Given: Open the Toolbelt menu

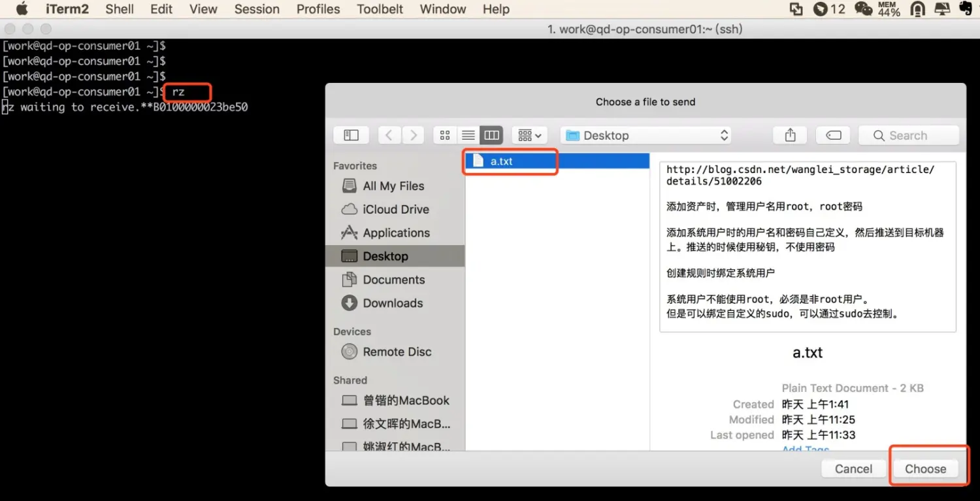Looking at the screenshot, I should pyautogui.click(x=380, y=9).
